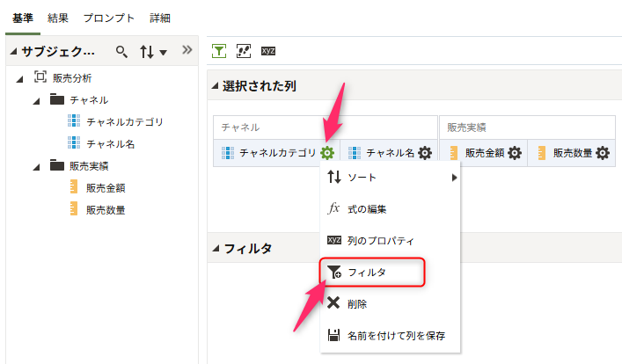Open the gear menu for 販売金額 column

pos(515,153)
